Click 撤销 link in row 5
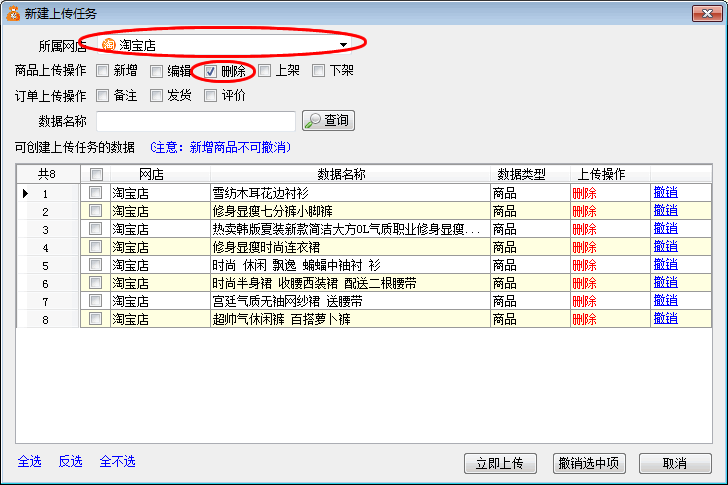Image resolution: width=728 pixels, height=485 pixels. point(665,265)
